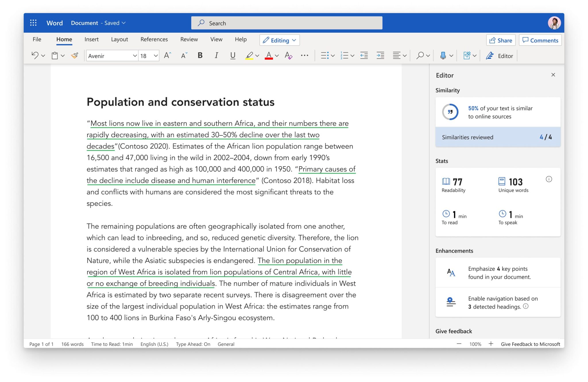Viewport: 588px width, 382px height.
Task: Increase indent of the paragraph
Action: [x=380, y=55]
